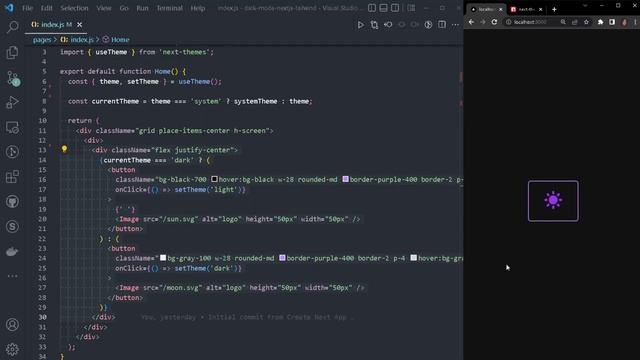Run the code with play icon
This screenshot has height=360, width=640.
[360, 25]
